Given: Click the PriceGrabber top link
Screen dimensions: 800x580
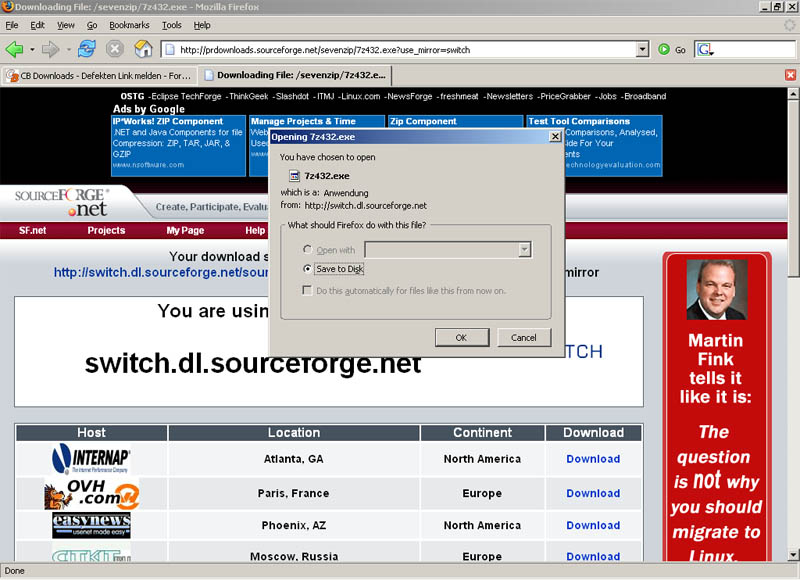Looking at the screenshot, I should (x=567, y=96).
